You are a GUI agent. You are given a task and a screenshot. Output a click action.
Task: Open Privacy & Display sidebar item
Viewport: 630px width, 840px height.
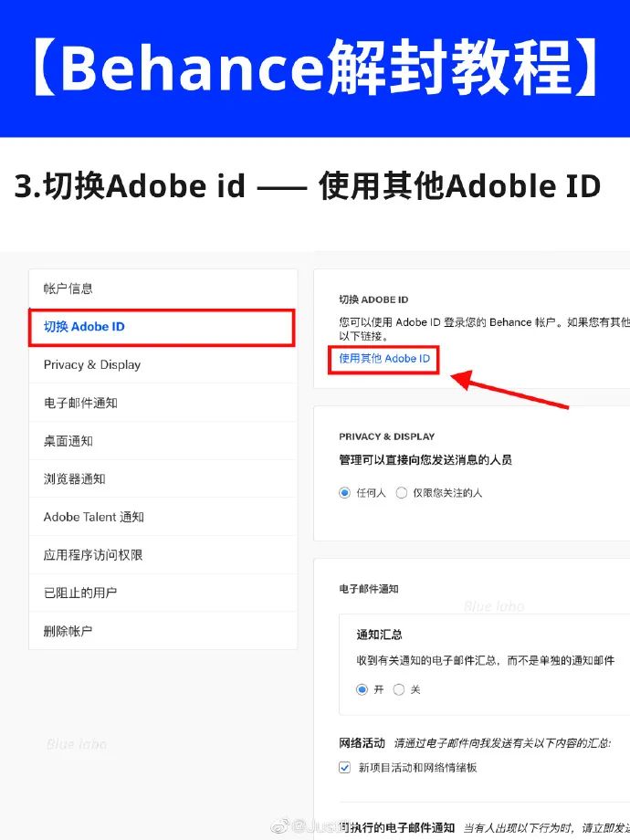163,365
